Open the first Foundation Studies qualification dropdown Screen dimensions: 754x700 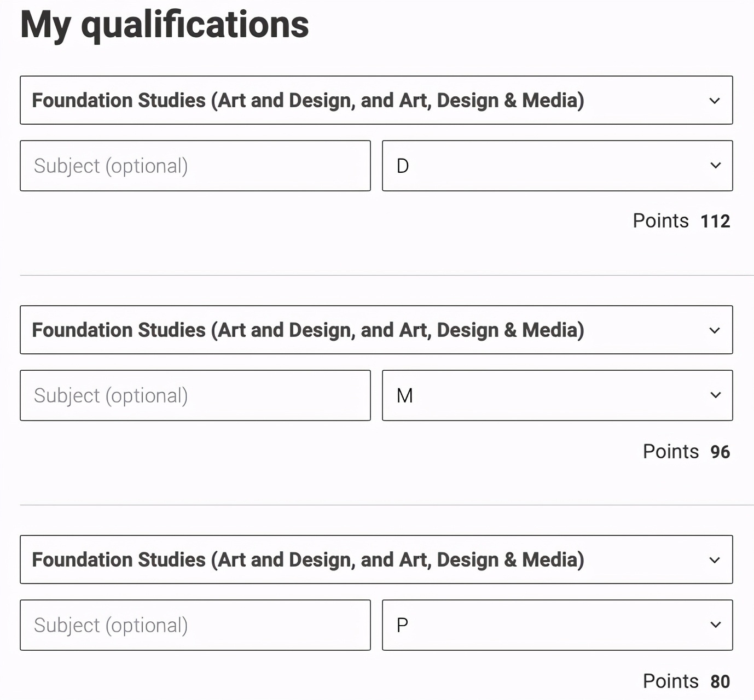(376, 101)
